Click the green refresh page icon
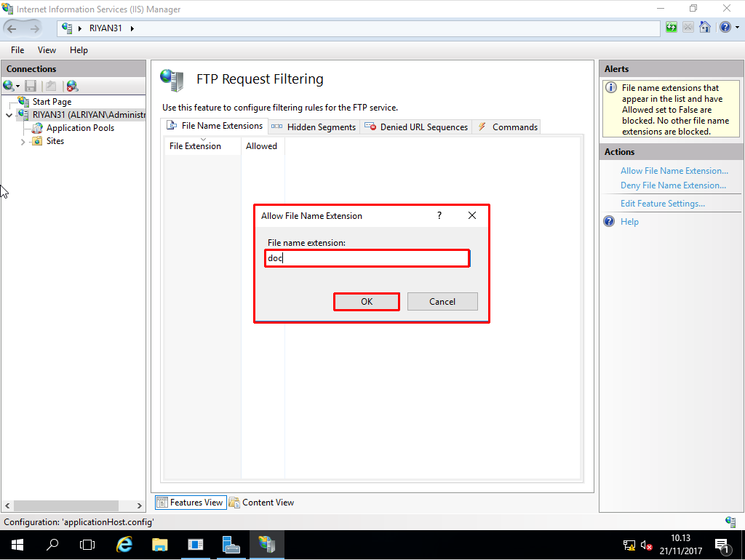This screenshot has height=560, width=745. pos(672,27)
